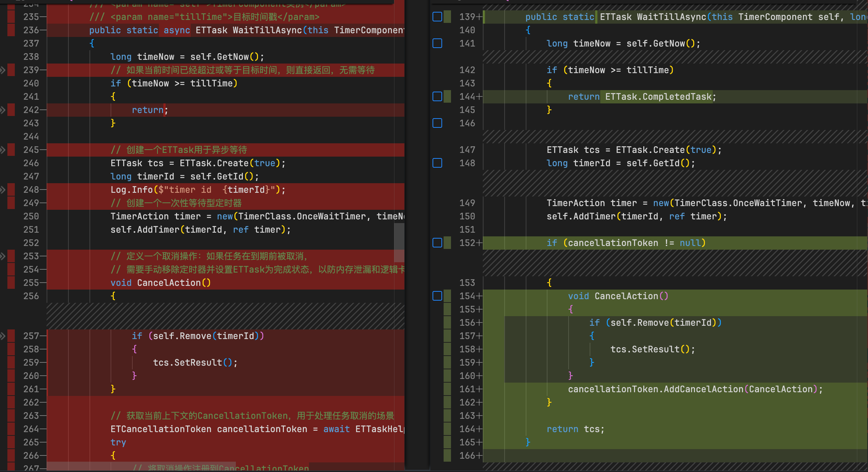Screen dimensions: 868x472
Task: Click 'ETTask tcs = ETTask.Create(true);' right line 147
Action: [x=634, y=150]
